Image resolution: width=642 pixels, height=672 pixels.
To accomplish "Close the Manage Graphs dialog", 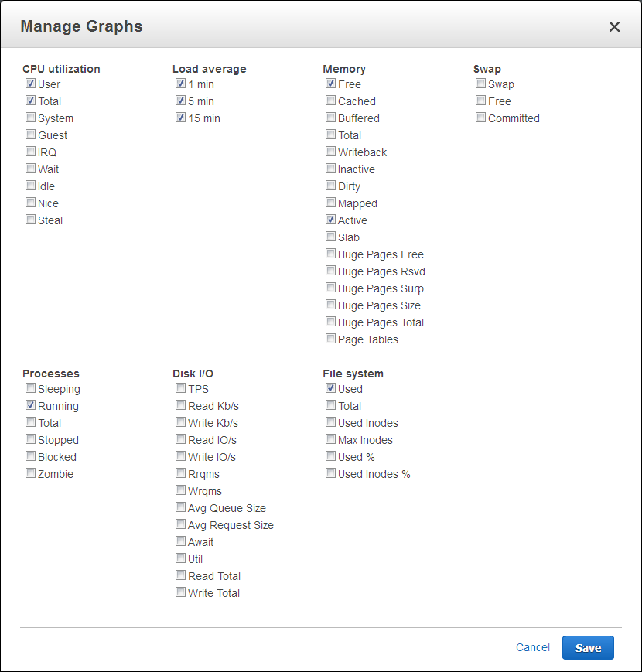I will tap(614, 27).
